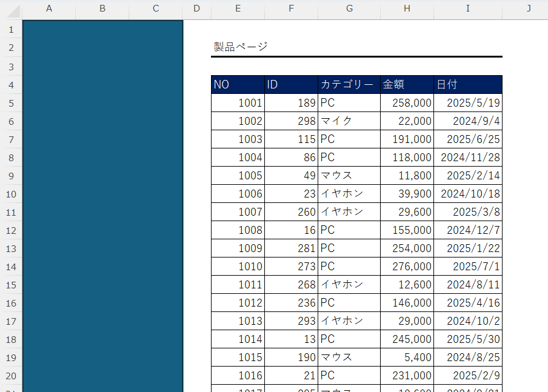Click the 製品ページ title cell
Image resolution: width=548 pixels, height=392 pixels.
pyautogui.click(x=240, y=47)
